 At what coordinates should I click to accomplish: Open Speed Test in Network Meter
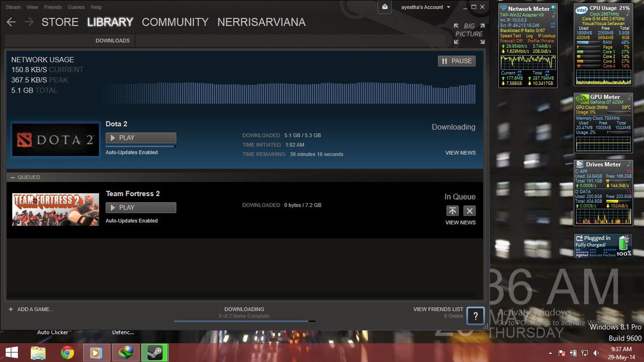click(x=511, y=36)
